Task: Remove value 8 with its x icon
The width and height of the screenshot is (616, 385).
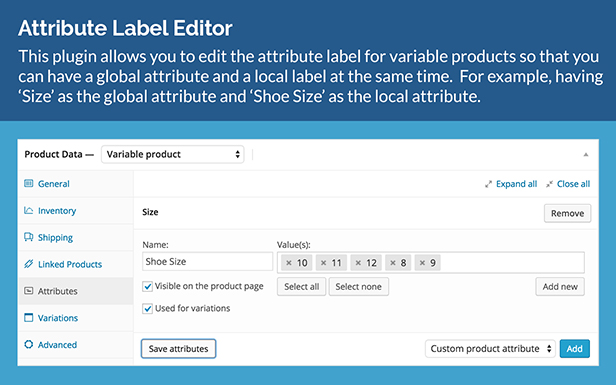Action: click(x=392, y=263)
